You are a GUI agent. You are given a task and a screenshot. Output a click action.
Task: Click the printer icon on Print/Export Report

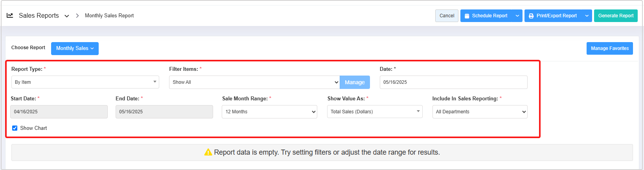tap(531, 16)
